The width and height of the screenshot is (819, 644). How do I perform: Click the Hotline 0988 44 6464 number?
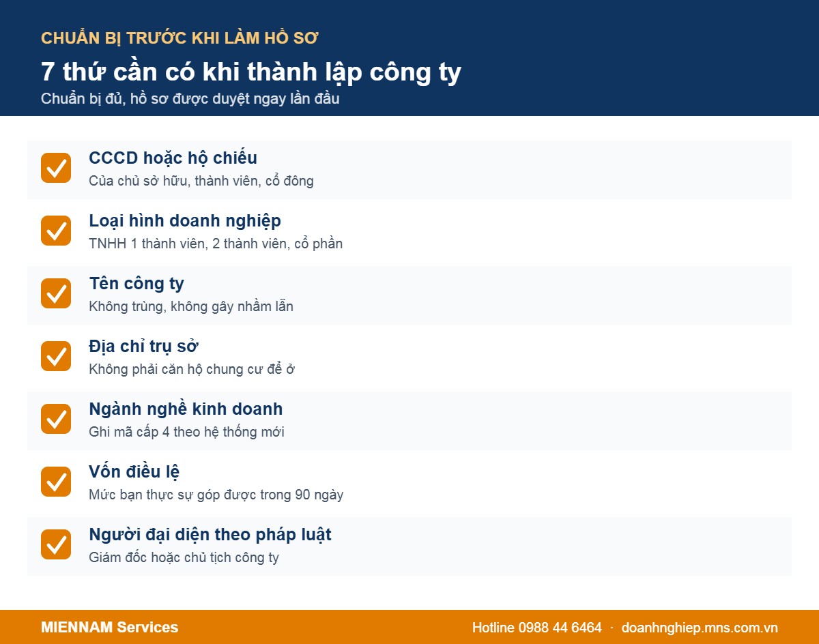(537, 628)
